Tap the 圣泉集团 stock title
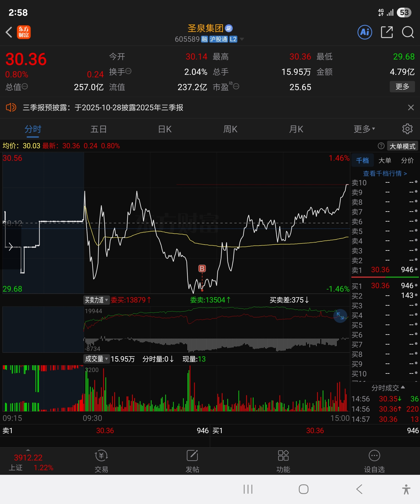The image size is (420, 504). click(x=205, y=28)
